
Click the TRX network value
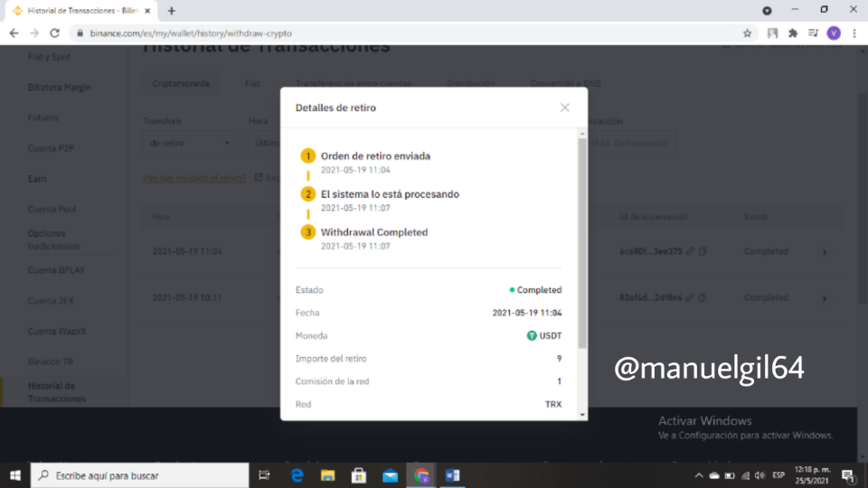553,405
